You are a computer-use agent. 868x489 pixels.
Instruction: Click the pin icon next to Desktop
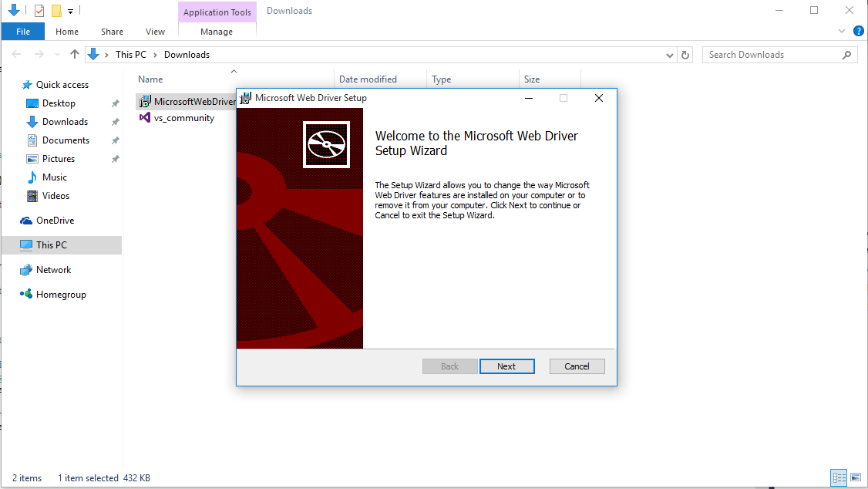[x=115, y=103]
